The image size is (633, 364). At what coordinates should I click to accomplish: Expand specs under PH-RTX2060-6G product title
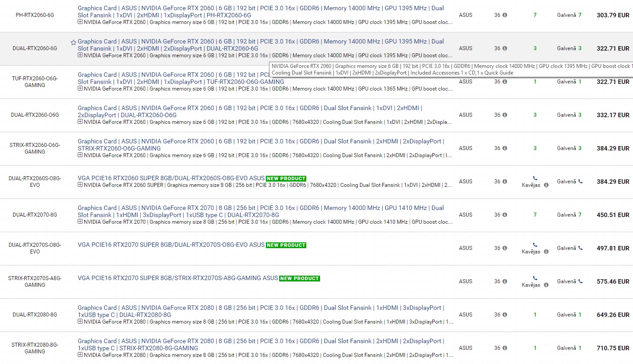80,22
